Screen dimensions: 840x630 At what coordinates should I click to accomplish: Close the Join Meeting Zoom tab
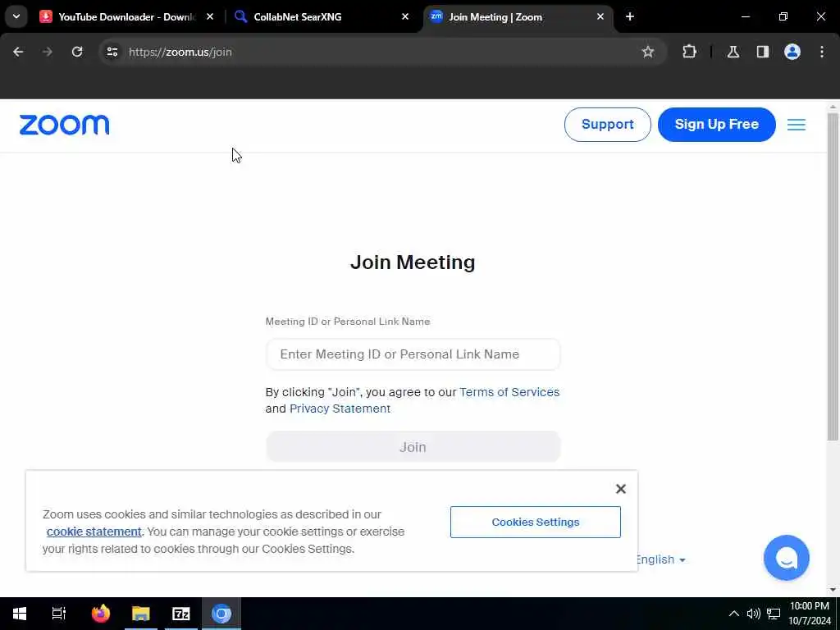600,16
